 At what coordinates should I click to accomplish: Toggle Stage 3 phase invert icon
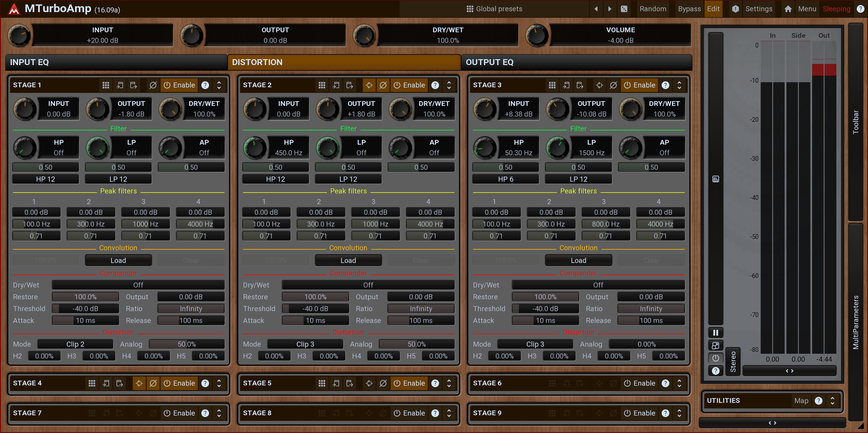(613, 85)
